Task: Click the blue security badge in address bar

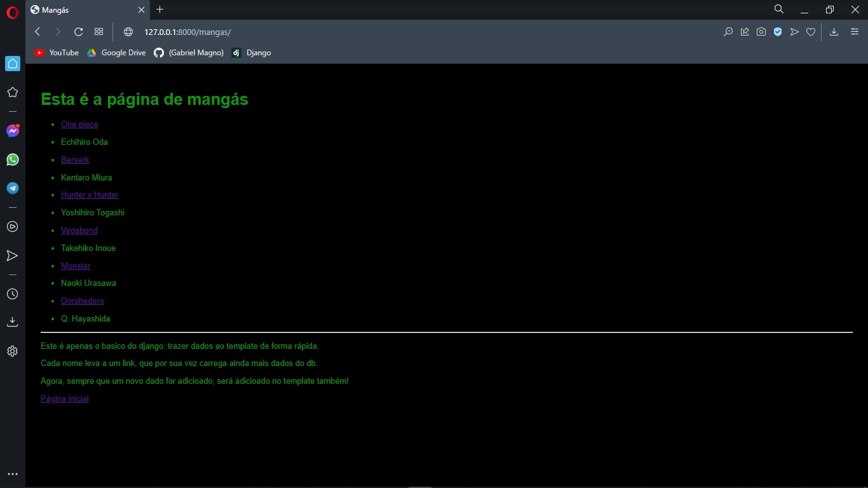Action: 778,31
